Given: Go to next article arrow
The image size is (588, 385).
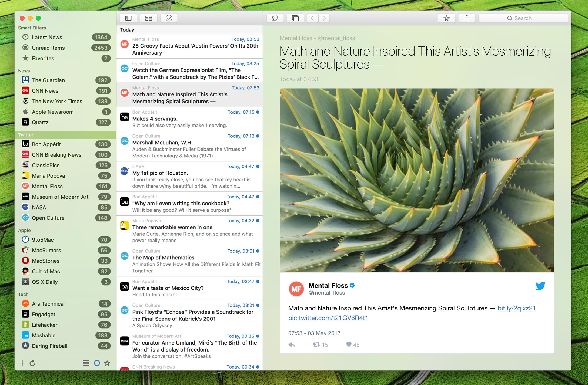Looking at the screenshot, I should (x=324, y=18).
